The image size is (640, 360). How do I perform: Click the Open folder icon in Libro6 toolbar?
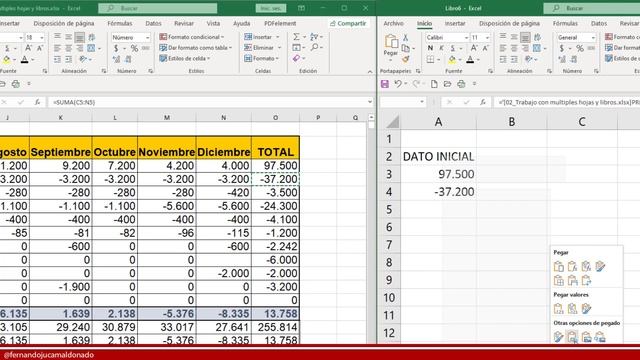point(447,84)
